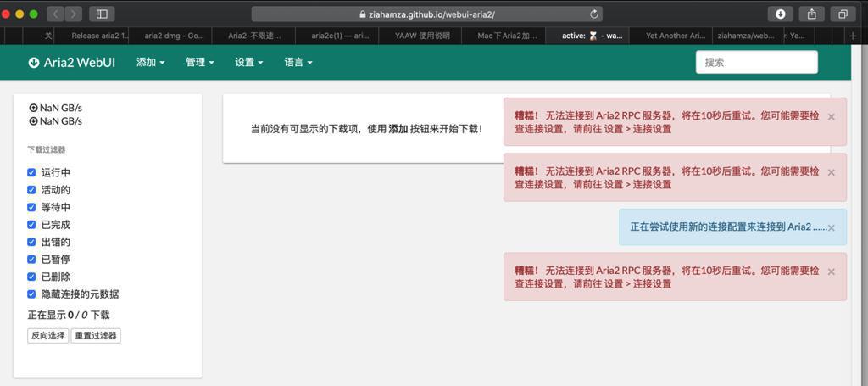Toggle the Safari sidebar button
This screenshot has width=868, height=386.
click(102, 14)
